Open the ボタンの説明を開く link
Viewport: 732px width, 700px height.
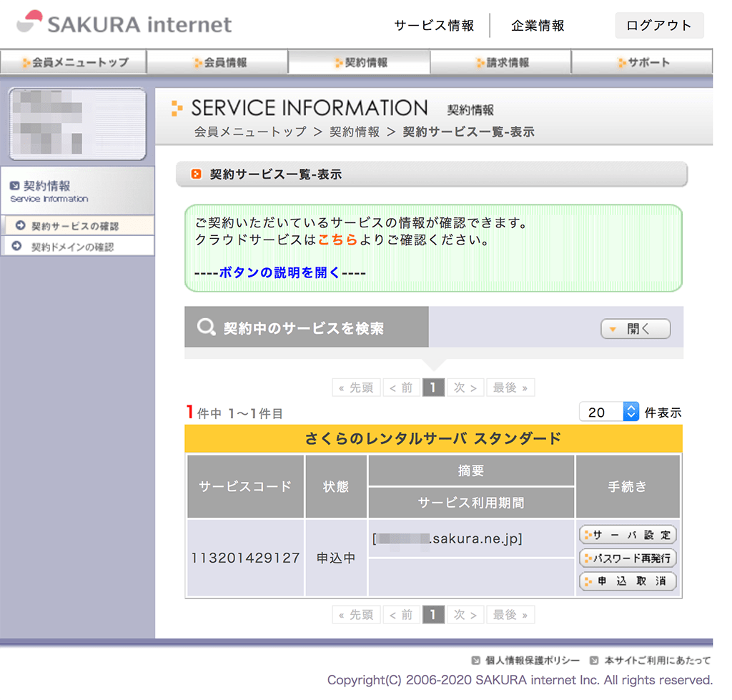coord(280,272)
